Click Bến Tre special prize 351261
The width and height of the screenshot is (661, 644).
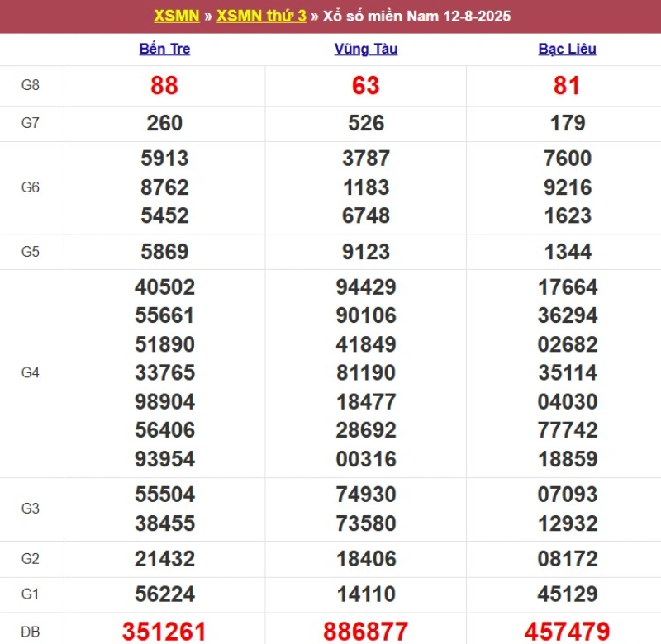click(x=164, y=632)
